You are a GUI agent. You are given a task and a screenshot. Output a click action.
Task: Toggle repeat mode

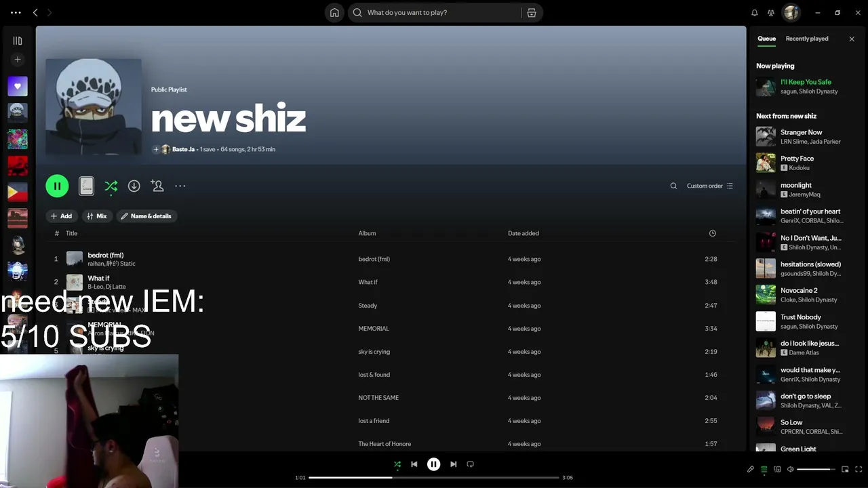click(x=471, y=464)
